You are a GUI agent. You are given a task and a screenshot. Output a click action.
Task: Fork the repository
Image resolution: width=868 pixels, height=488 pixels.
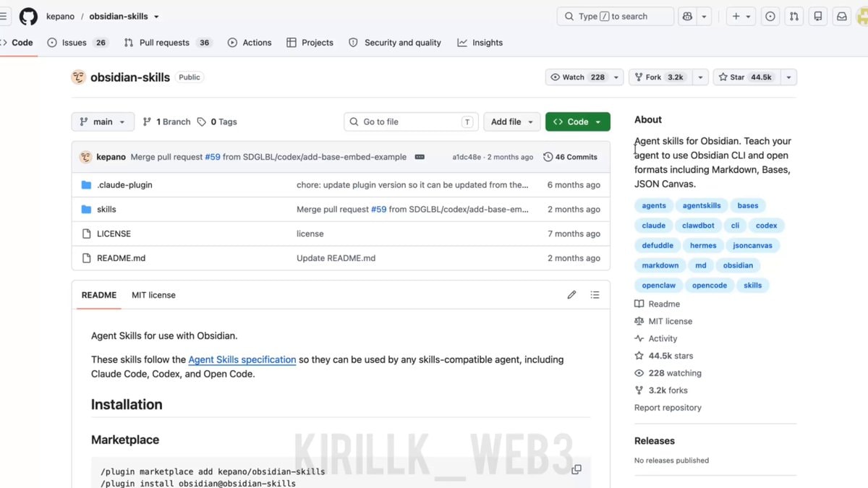[661, 77]
